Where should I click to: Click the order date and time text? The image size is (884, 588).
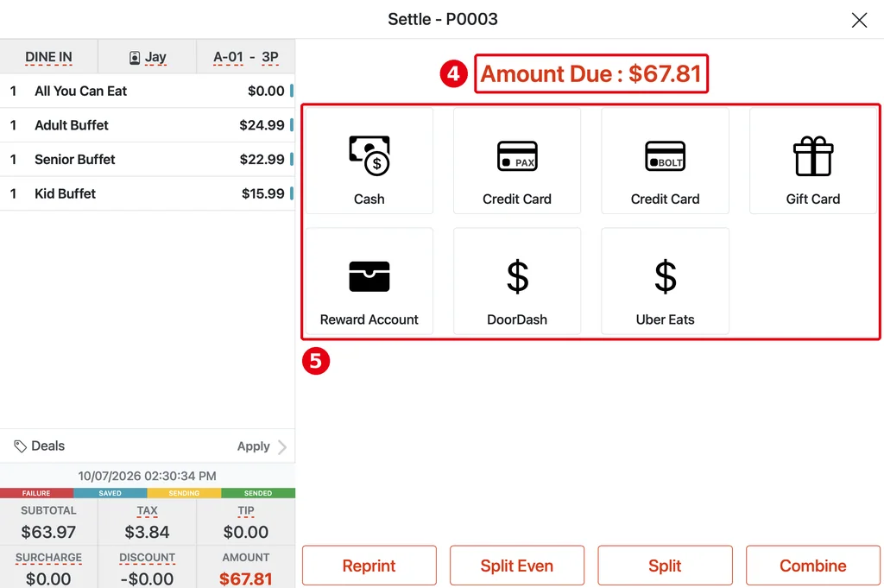[x=147, y=477]
